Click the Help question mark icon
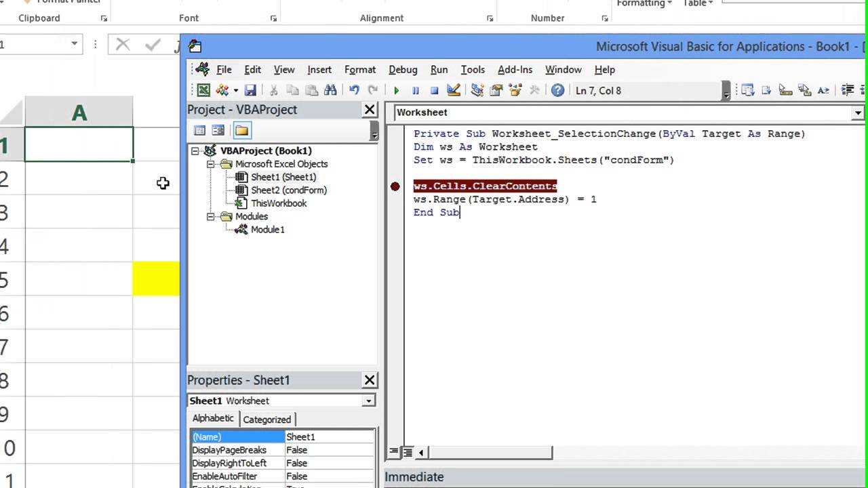 click(x=557, y=90)
